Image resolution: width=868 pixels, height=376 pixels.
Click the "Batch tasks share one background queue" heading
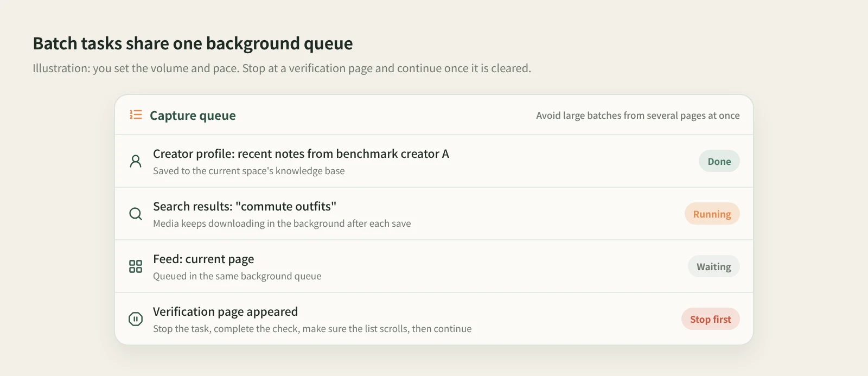[x=193, y=43]
